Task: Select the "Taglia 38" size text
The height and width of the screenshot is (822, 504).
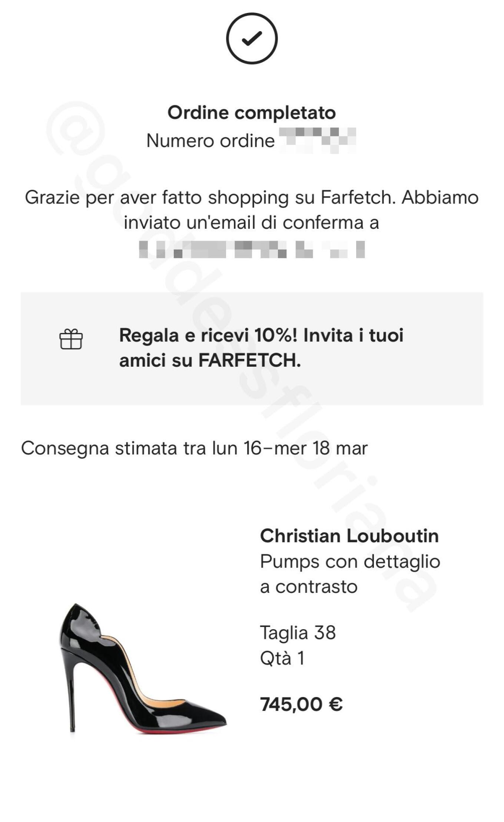Action: click(298, 633)
